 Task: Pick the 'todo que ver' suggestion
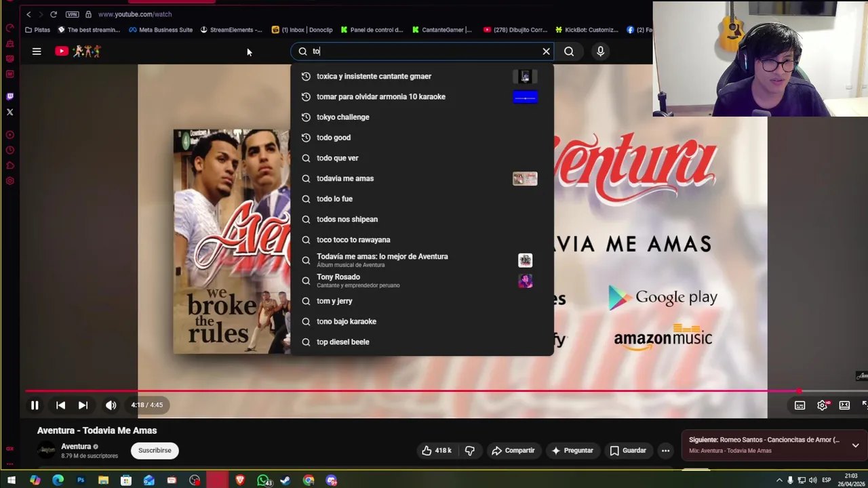[x=422, y=158]
